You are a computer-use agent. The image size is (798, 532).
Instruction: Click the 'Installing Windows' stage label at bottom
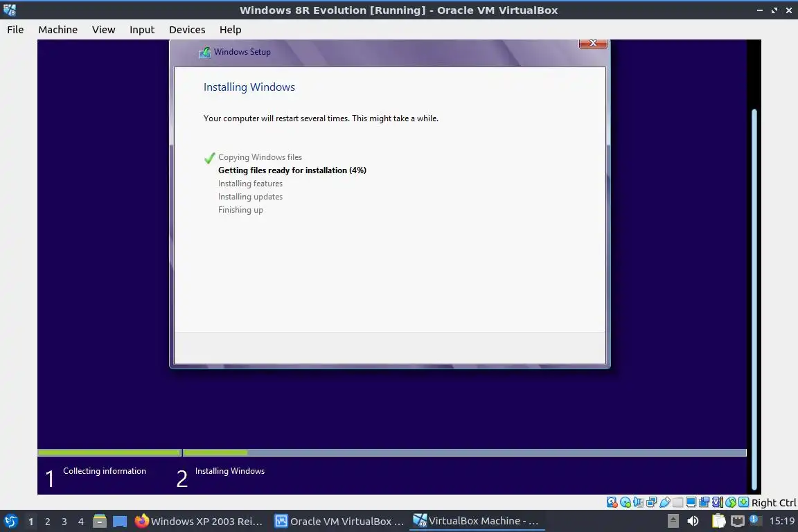pos(230,471)
